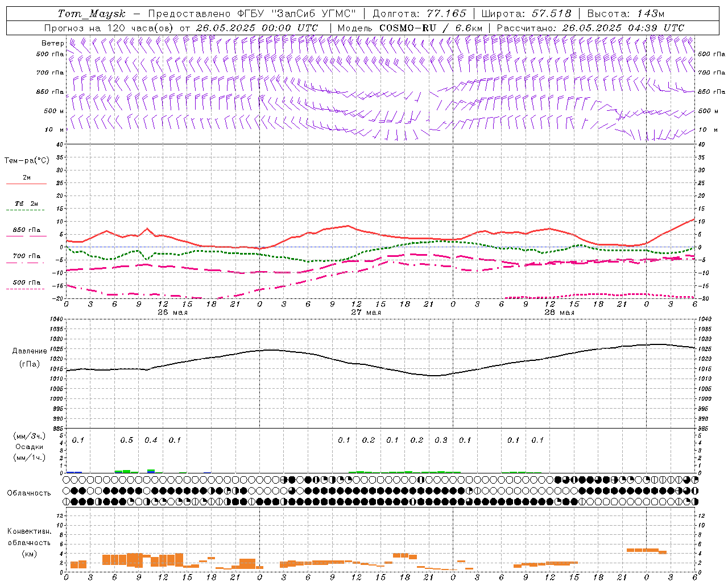Click the 0.5 precipitation value label
The height and width of the screenshot is (582, 728).
127,440
